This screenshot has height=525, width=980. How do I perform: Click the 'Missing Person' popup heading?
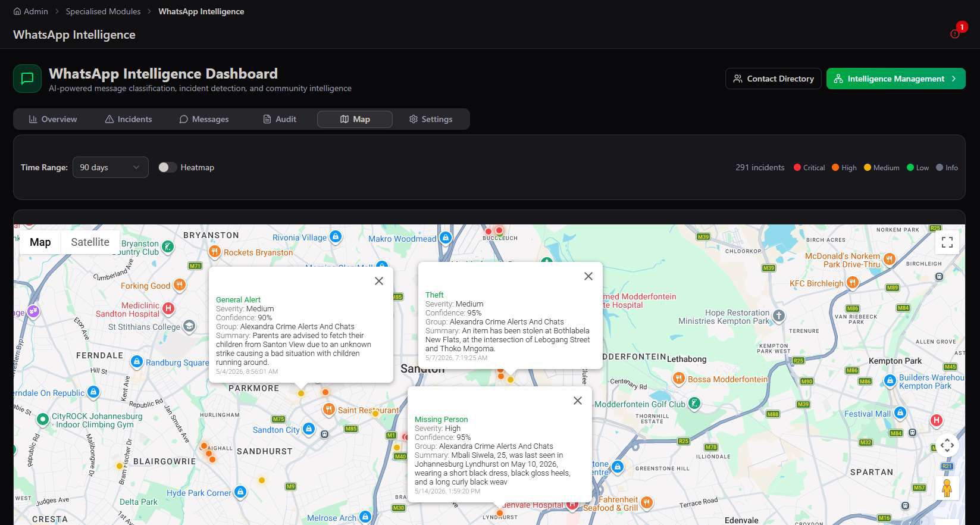pos(441,420)
